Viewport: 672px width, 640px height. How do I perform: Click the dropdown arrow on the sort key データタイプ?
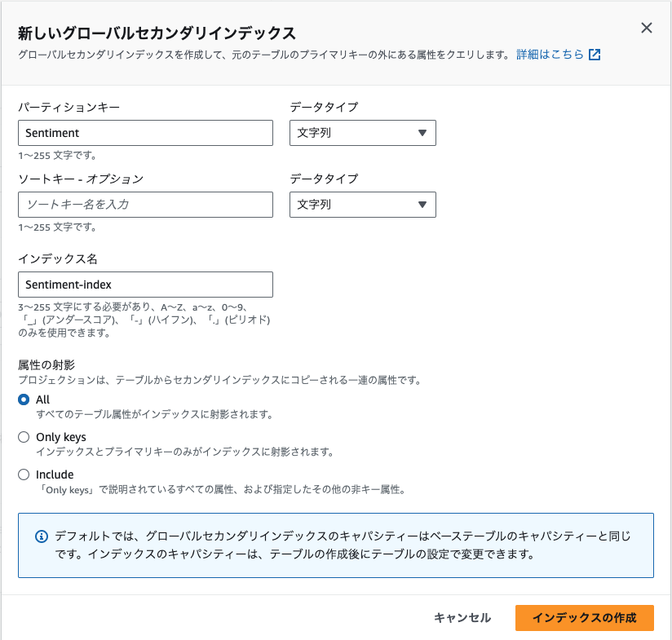423,204
